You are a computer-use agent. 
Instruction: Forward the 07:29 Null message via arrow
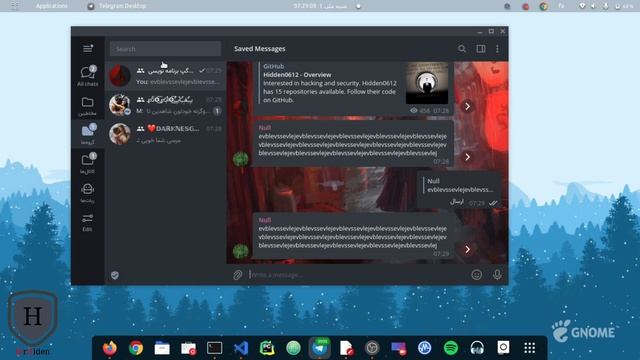pyautogui.click(x=467, y=249)
